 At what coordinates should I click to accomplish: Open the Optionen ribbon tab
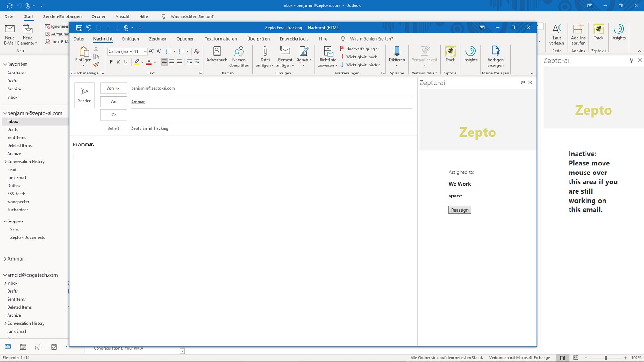[x=185, y=39]
